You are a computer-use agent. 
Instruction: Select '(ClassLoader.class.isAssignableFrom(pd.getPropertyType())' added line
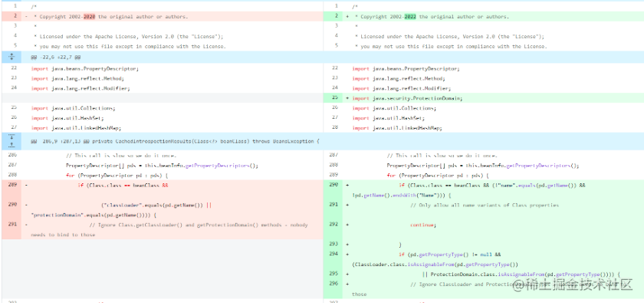tap(435, 265)
